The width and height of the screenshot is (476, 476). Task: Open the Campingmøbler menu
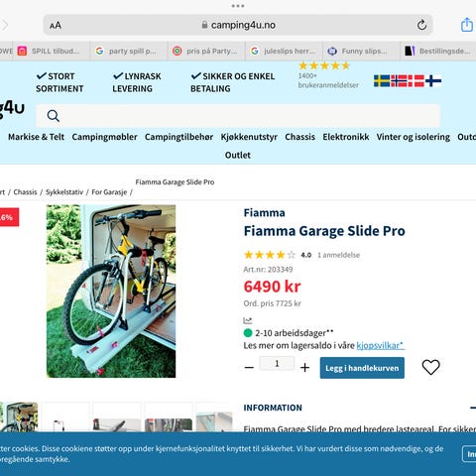pyautogui.click(x=104, y=137)
